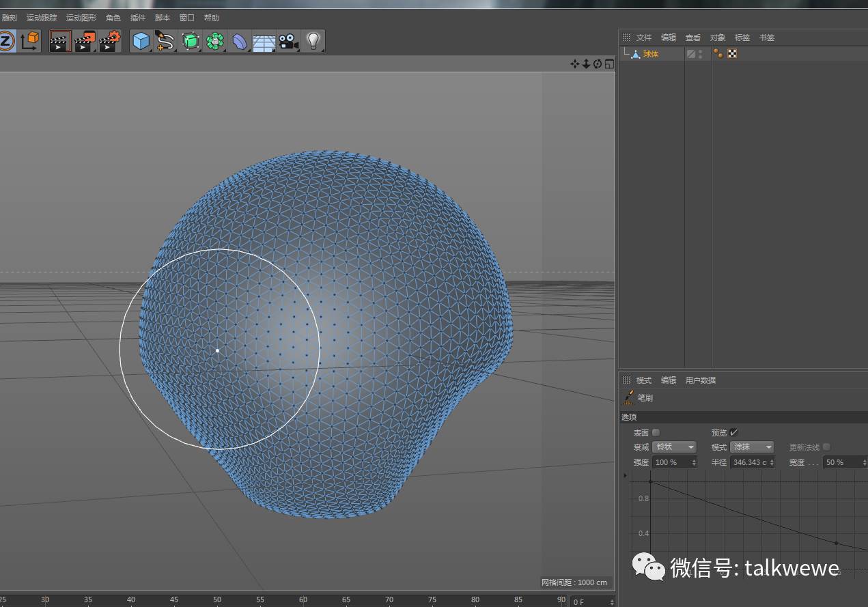Switch the coordinate system tool icon
868x607 pixels.
30,41
